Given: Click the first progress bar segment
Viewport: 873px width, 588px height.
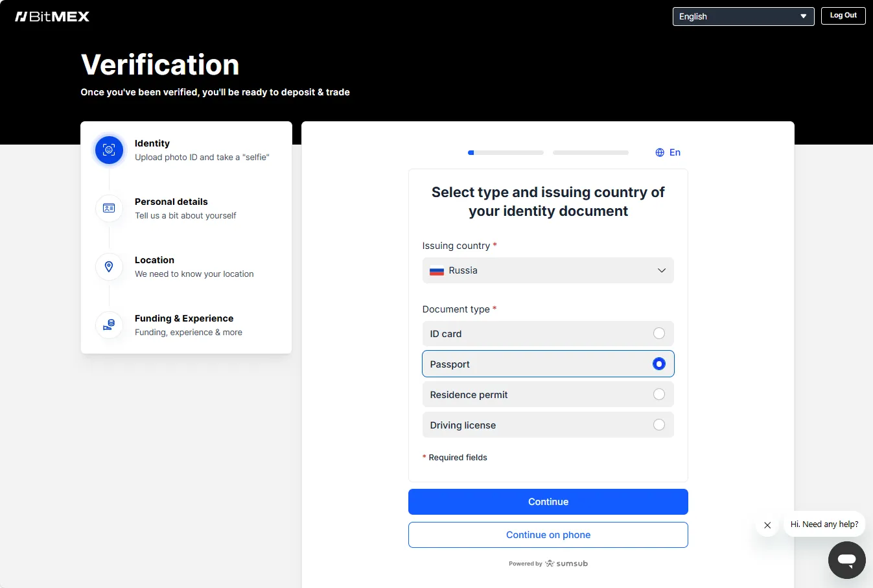Looking at the screenshot, I should pyautogui.click(x=506, y=153).
